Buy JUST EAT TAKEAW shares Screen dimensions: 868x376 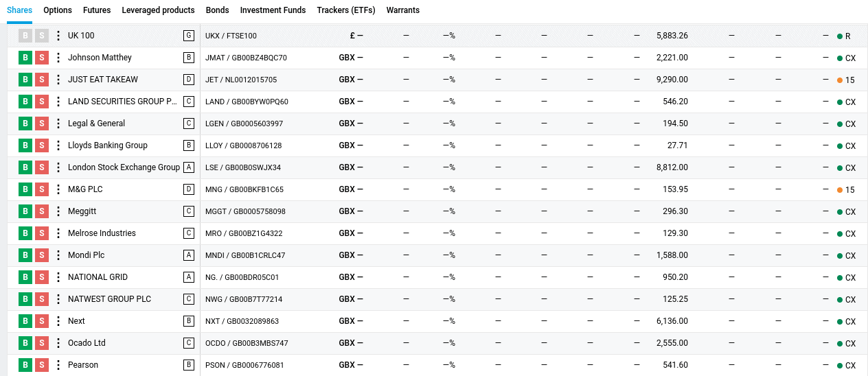(x=25, y=80)
